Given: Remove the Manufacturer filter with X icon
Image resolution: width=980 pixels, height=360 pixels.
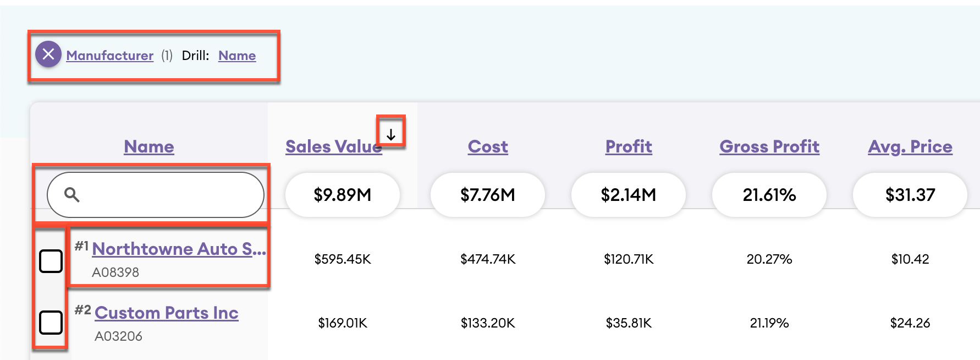Looking at the screenshot, I should point(48,54).
